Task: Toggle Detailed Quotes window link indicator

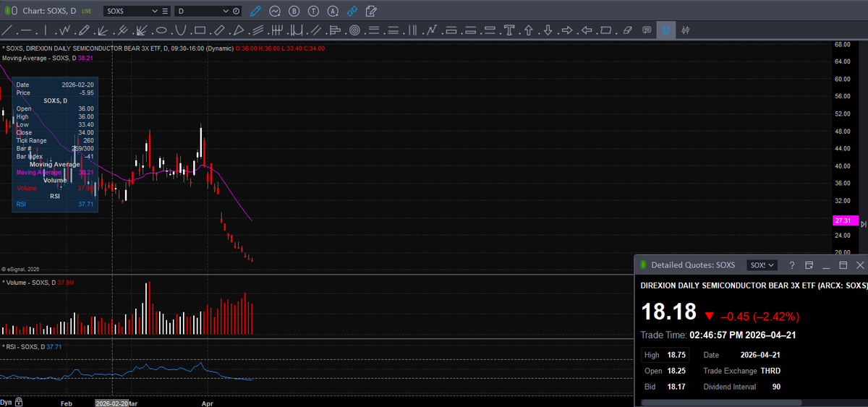Action: coord(642,265)
